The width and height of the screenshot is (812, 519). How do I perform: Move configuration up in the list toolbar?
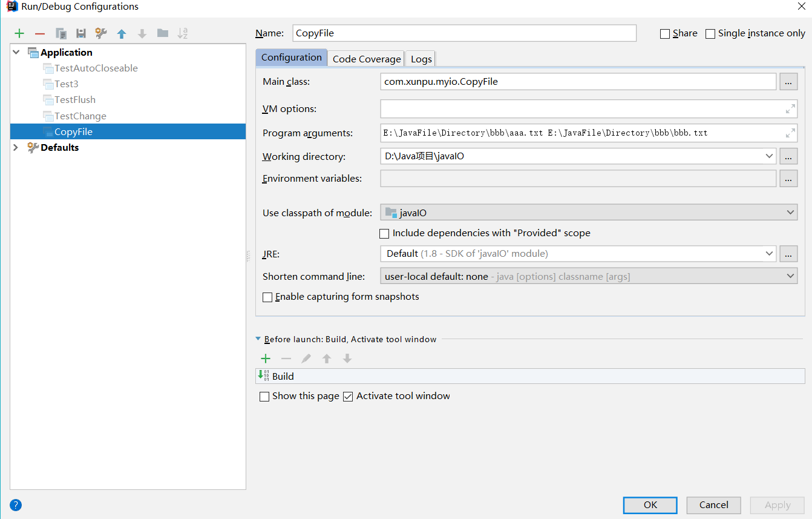coord(122,33)
